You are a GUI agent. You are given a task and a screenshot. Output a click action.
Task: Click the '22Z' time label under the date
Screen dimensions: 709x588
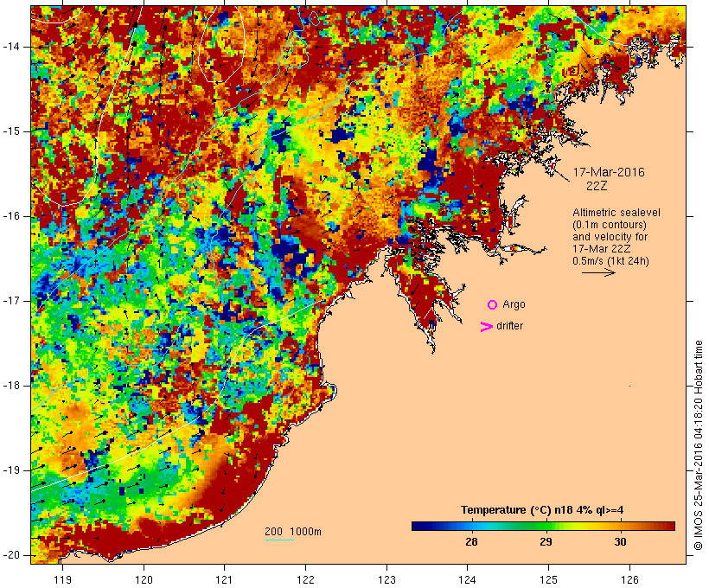click(x=597, y=186)
